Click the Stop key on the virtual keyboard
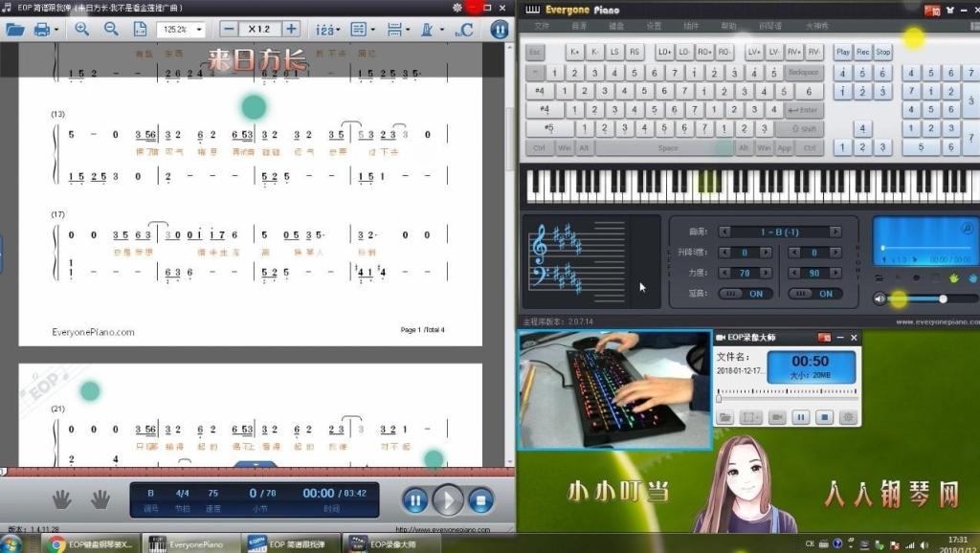The image size is (980, 553). coord(883,52)
